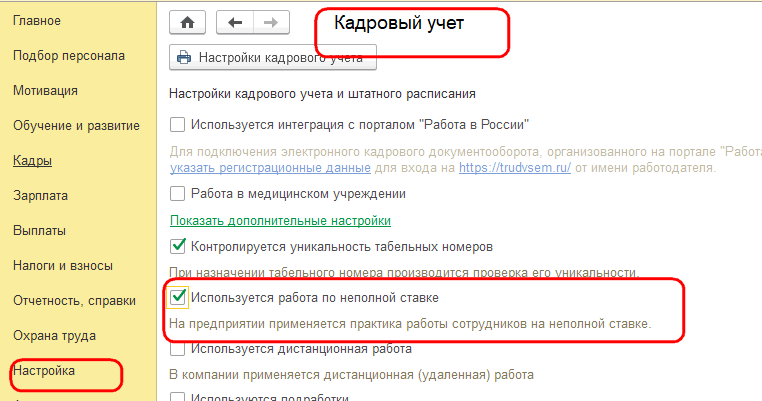Viewport: 762px width, 401px height.
Task: Click text Настройки кадрового учета и штатного расписания
Action: point(322,94)
